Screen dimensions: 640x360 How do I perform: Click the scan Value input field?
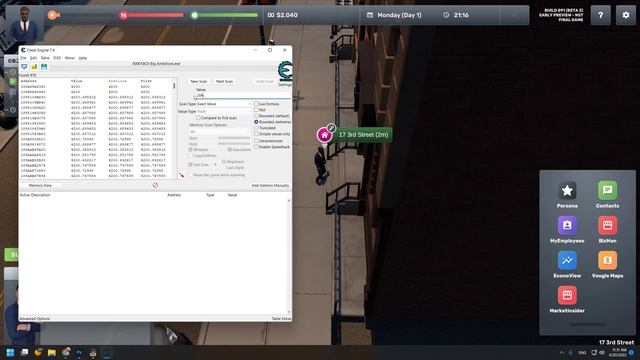(243, 95)
